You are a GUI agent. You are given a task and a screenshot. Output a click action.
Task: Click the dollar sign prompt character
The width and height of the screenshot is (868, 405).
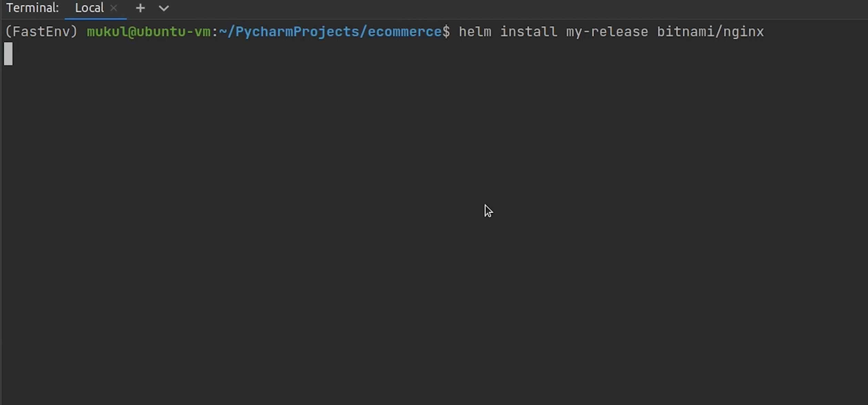tap(446, 32)
